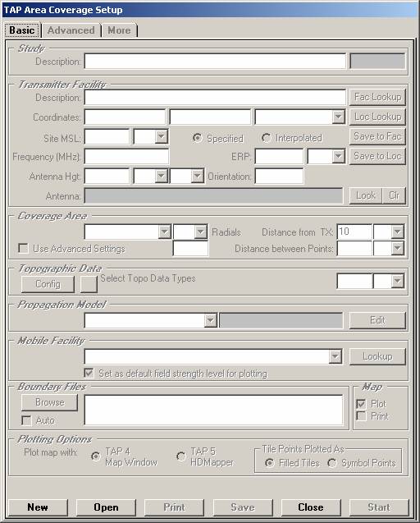Enable the Auto boundary checkbox
420x523 pixels.
(26, 420)
